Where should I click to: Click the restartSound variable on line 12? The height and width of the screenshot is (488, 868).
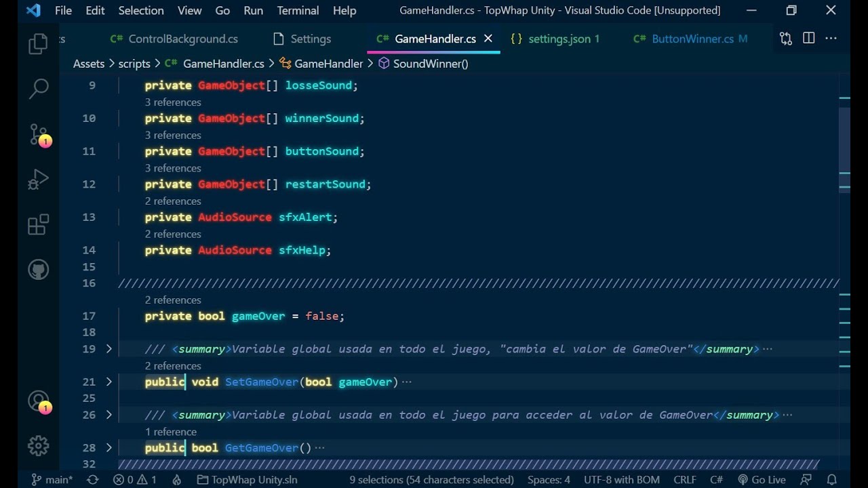point(325,184)
